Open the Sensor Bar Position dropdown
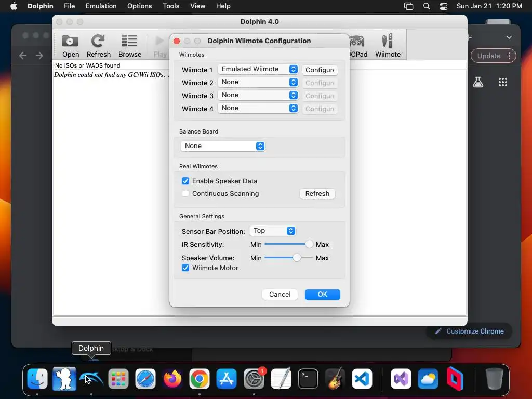Image resolution: width=532 pixels, height=399 pixels. 273,231
